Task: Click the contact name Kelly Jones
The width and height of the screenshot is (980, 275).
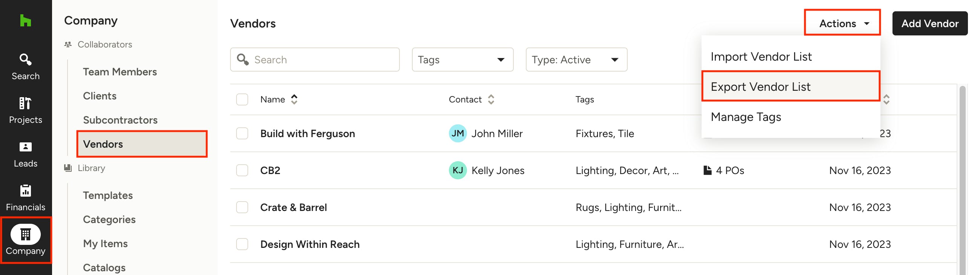Action: (498, 170)
